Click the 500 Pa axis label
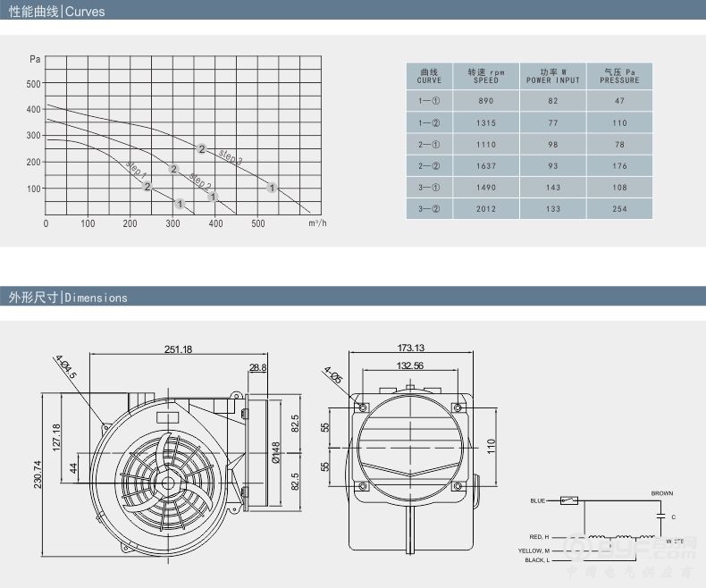 coord(34,83)
